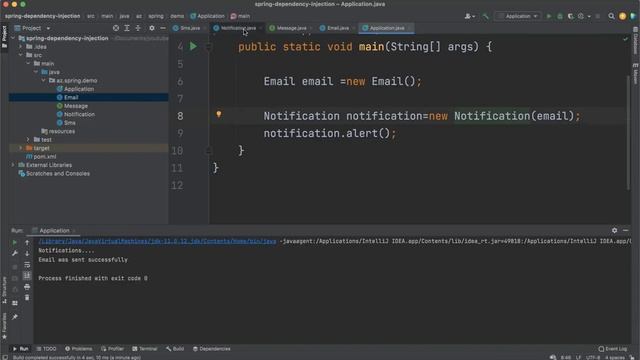Toggle the Project side tool window
The width and height of the screenshot is (640, 360).
4,37
